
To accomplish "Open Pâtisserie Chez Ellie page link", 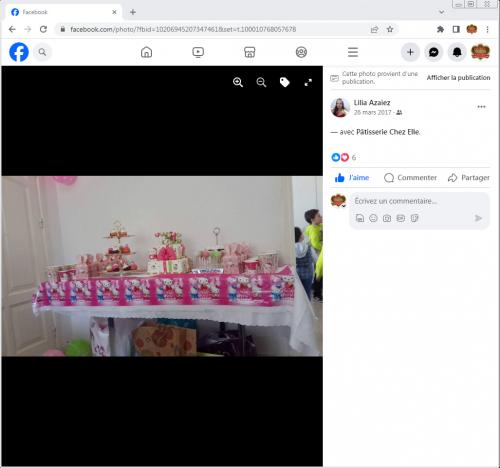I will (388, 132).
